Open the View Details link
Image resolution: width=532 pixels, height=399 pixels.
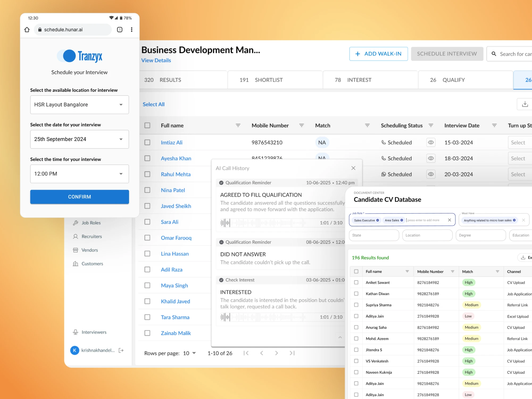click(x=156, y=60)
